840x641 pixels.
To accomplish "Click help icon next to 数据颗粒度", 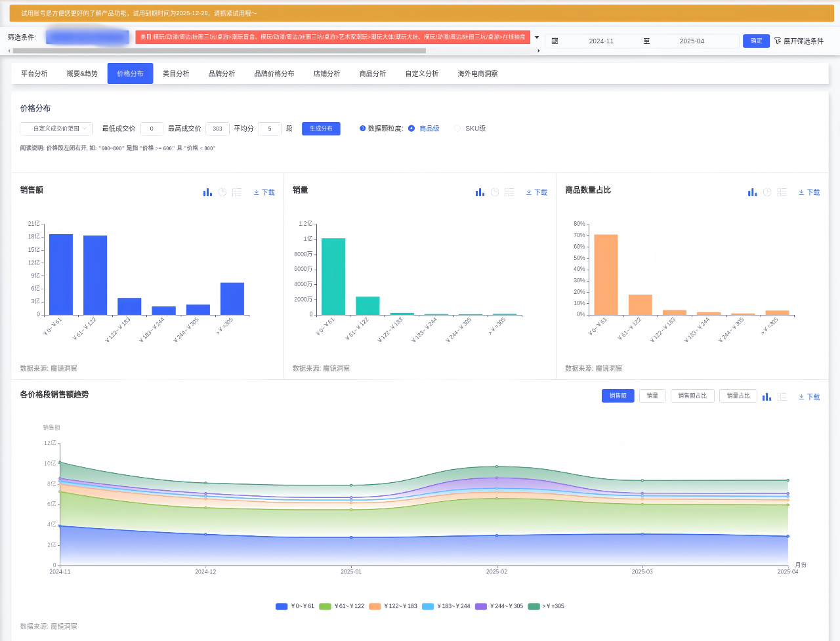I will (x=362, y=129).
